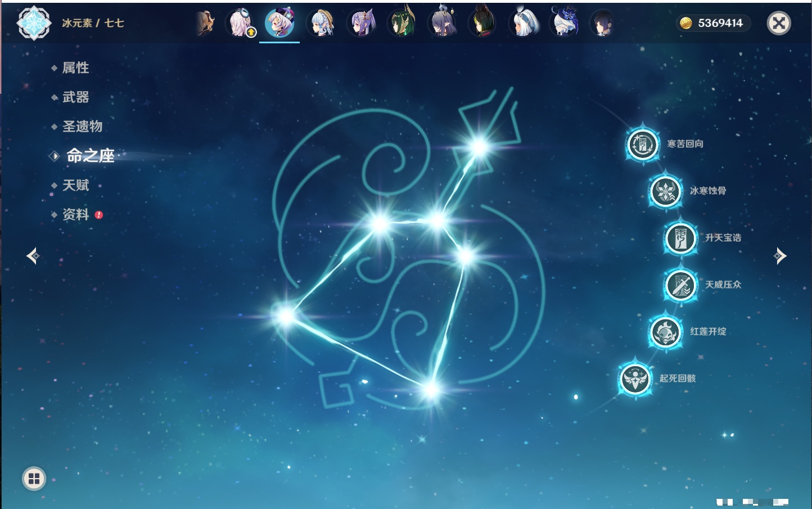This screenshot has height=509, width=812.
Task: View the 天威压众 constellation node
Action: coord(680,285)
